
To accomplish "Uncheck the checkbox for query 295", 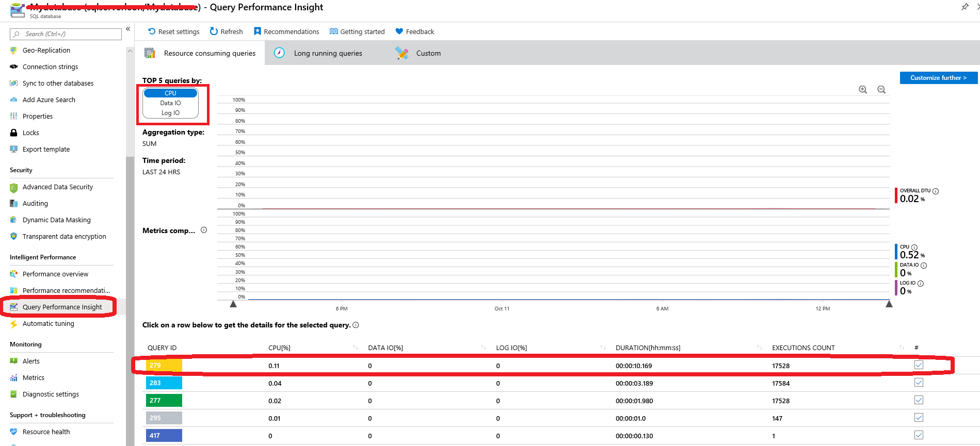I will tap(919, 418).
